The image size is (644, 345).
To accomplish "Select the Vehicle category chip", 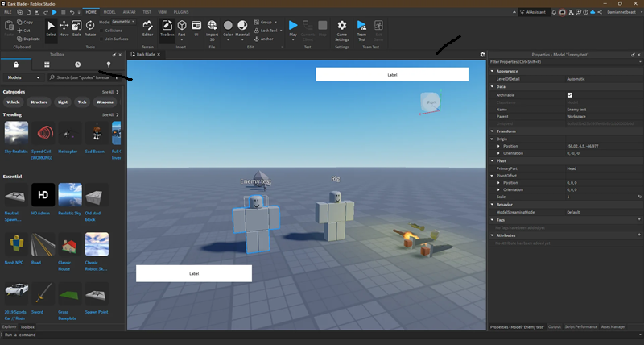I will click(13, 102).
